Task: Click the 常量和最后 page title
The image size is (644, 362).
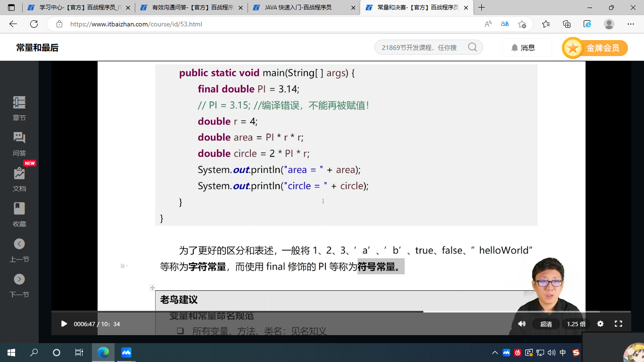Action: pyautogui.click(x=37, y=48)
